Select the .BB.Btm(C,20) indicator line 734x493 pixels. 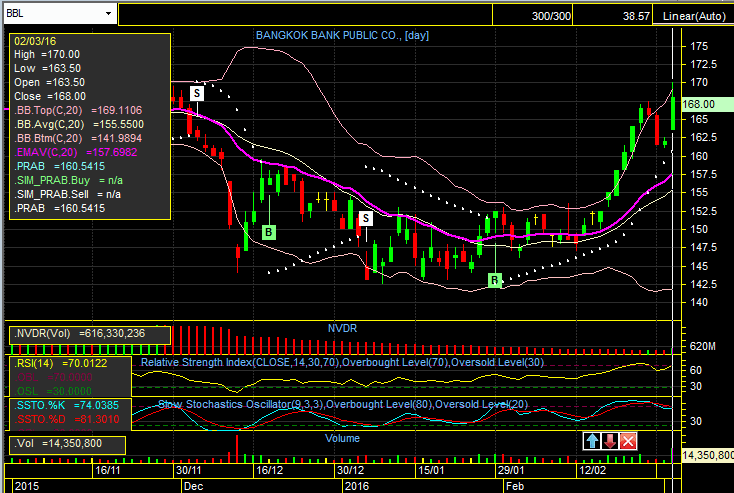78,139
